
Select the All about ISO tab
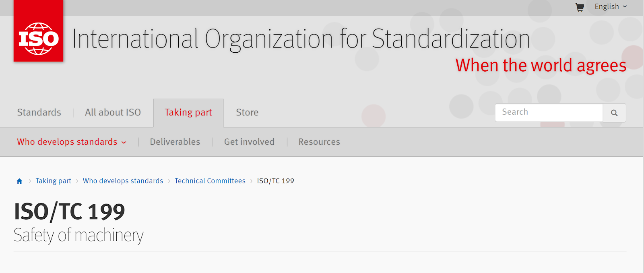tap(113, 113)
